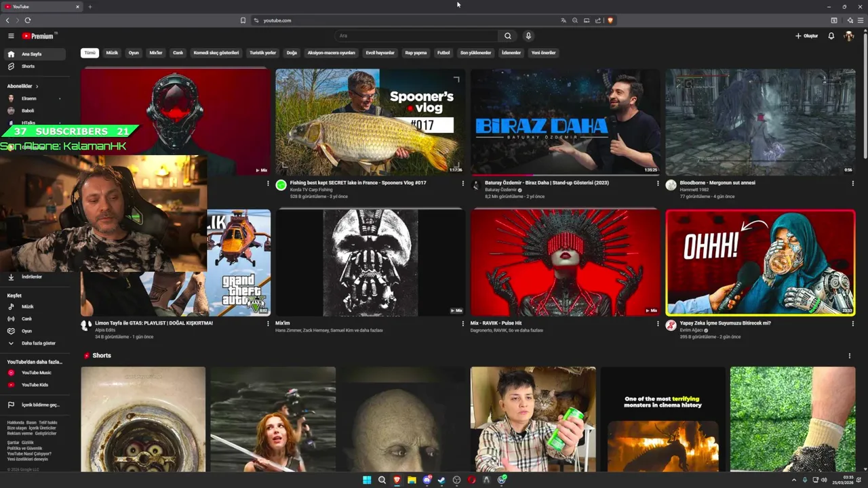Select the Oyun filter chip
Image resolution: width=868 pixels, height=488 pixels.
tap(134, 52)
